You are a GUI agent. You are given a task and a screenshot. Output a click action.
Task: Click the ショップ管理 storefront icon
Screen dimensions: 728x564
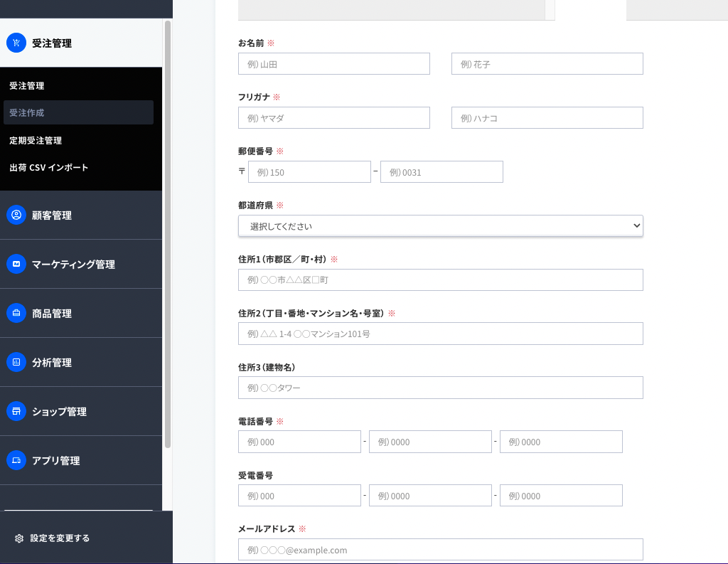coord(16,411)
